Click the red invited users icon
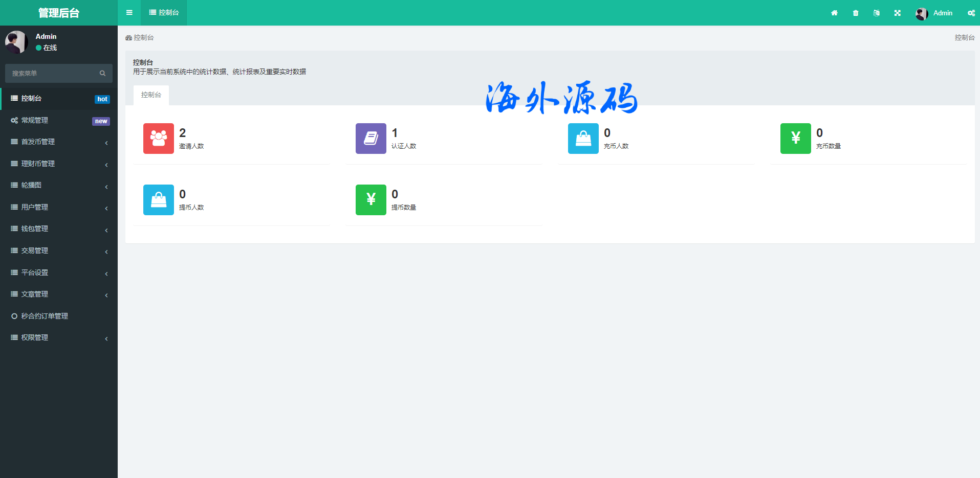The width and height of the screenshot is (980, 478). 159,139
